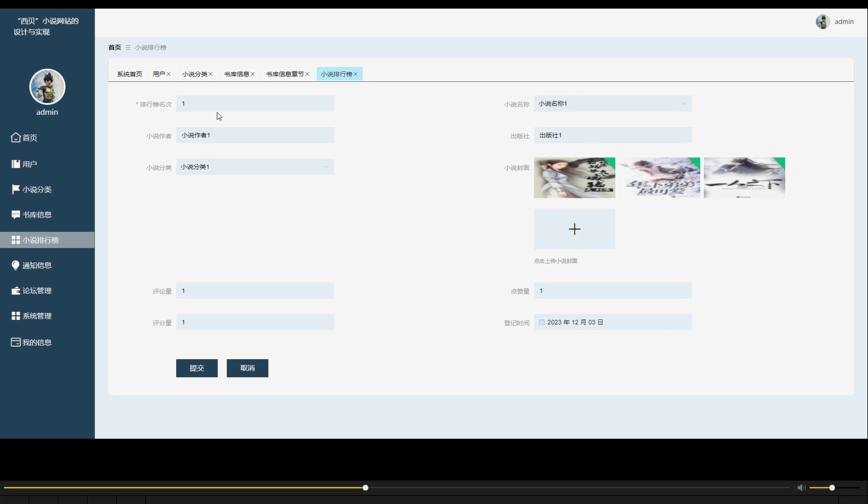Viewport: 868px width, 504px height.
Task: Close the 用户 tab
Action: point(168,74)
